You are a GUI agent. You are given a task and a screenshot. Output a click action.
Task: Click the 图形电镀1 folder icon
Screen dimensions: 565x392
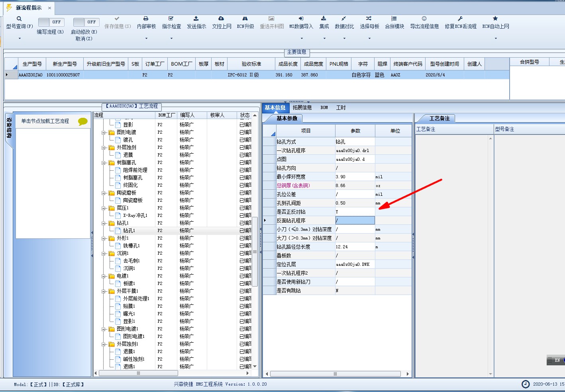[x=112, y=329]
